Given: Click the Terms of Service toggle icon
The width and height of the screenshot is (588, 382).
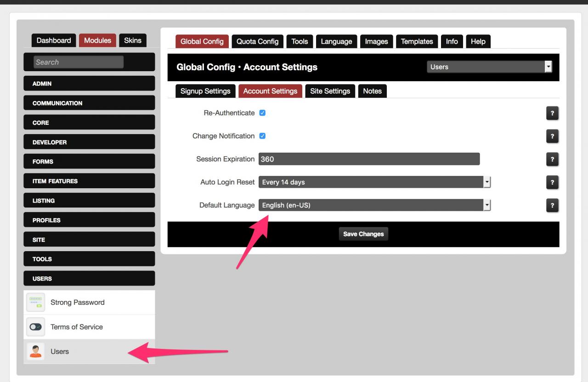Looking at the screenshot, I should point(36,327).
